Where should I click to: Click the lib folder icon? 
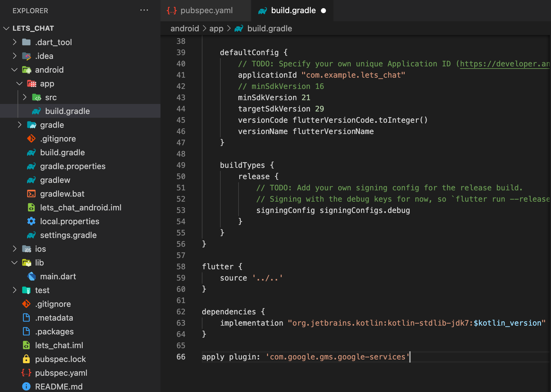27,263
